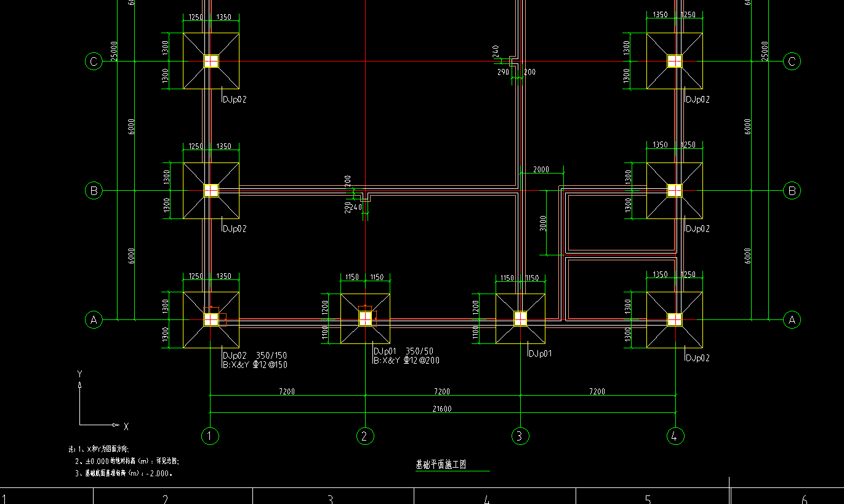Image resolution: width=844 pixels, height=504 pixels.
Task: Click note line 2 about ±0.000 elevation
Action: tap(127, 461)
